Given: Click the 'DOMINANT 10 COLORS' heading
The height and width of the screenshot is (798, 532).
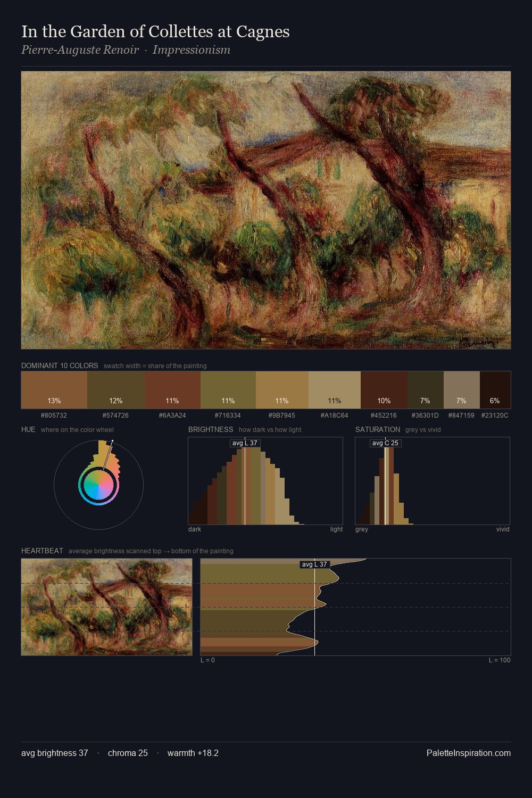Looking at the screenshot, I should click(60, 365).
